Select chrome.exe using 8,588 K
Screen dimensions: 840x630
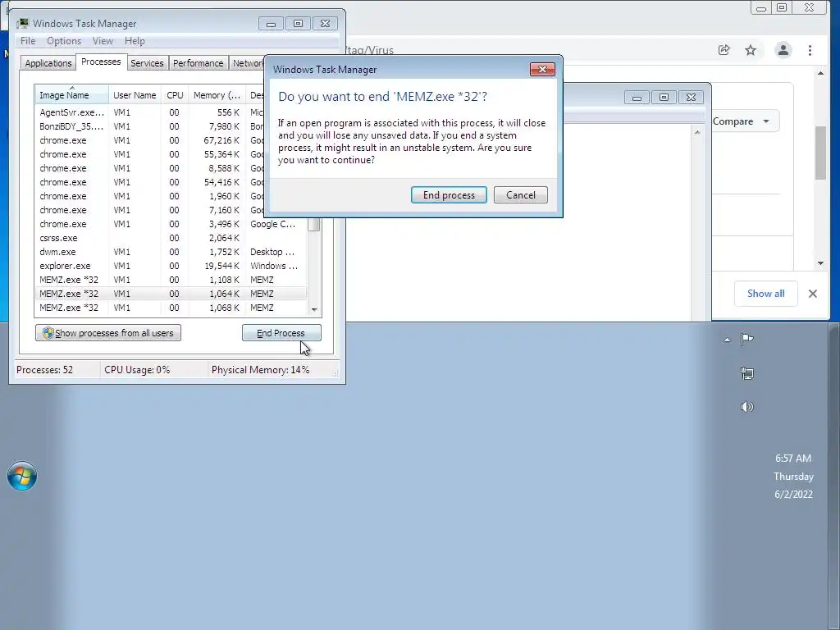click(171, 168)
